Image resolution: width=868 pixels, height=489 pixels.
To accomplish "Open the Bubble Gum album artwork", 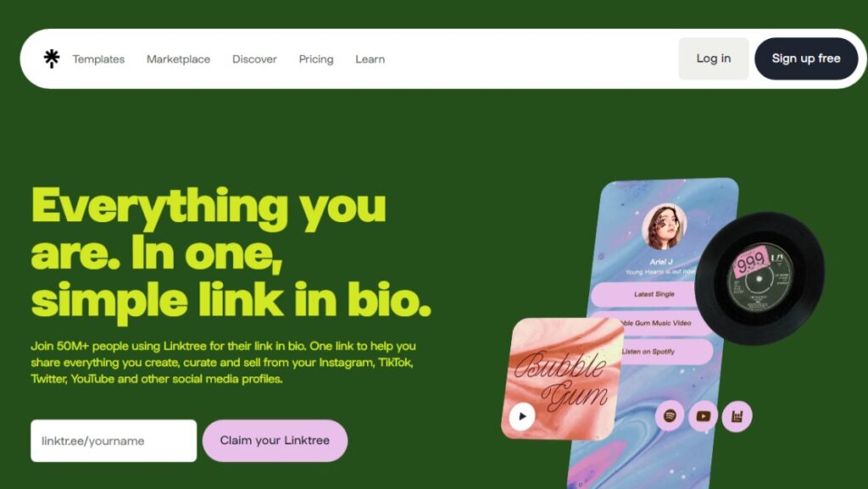I will [562, 378].
